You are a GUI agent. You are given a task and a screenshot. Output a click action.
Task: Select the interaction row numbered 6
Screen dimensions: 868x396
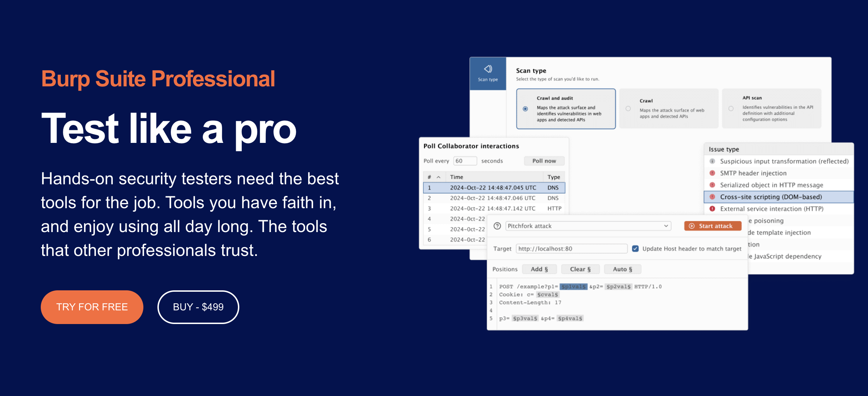(455, 240)
